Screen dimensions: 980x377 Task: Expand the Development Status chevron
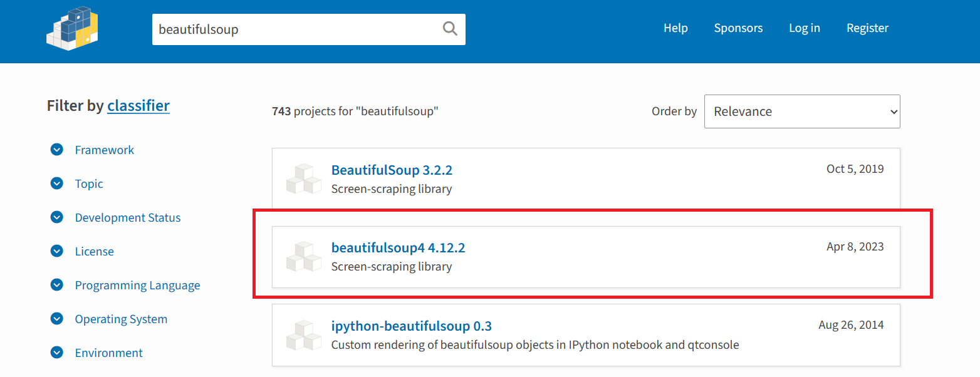click(57, 217)
